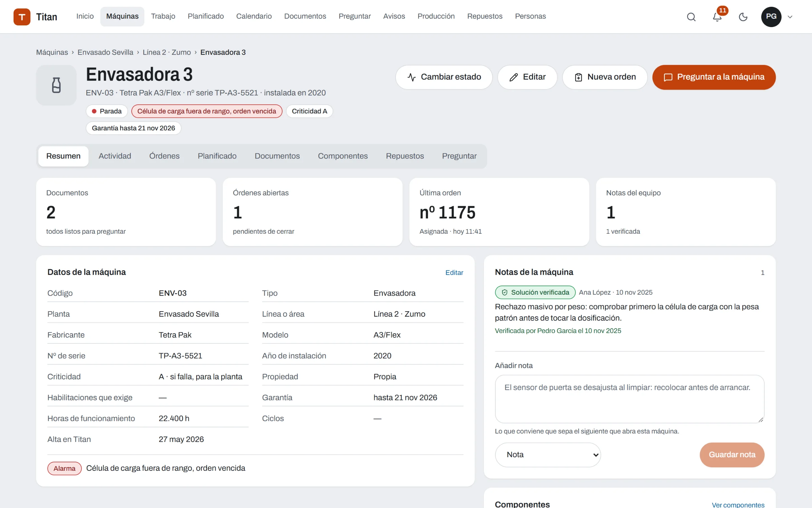This screenshot has width=812, height=508.
Task: Open the machine Documentos tab
Action: 277,156
